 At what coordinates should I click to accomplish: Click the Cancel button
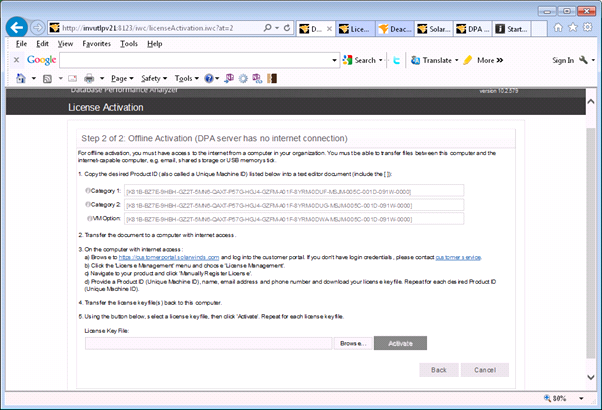pos(485,370)
